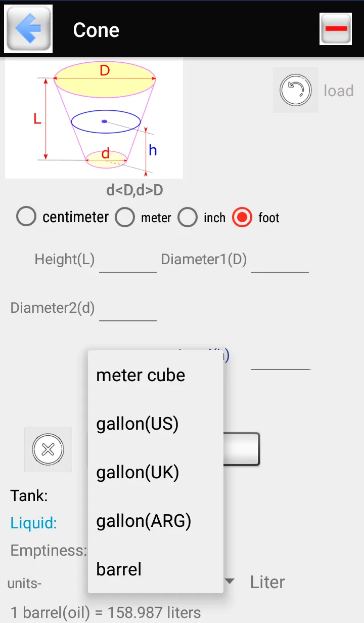This screenshot has height=623, width=364.
Task: Tap the units dropdown arrow beside Liter
Action: (x=230, y=582)
